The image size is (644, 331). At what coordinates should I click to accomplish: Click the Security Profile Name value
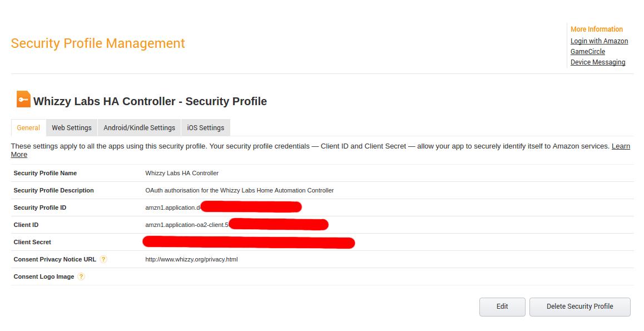click(x=182, y=173)
